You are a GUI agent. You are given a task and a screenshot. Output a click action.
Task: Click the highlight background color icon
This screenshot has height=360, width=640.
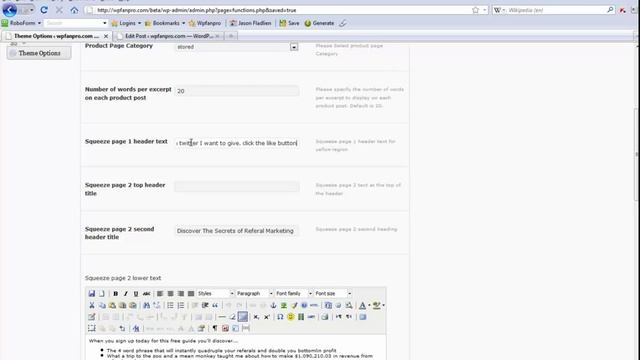click(x=376, y=305)
